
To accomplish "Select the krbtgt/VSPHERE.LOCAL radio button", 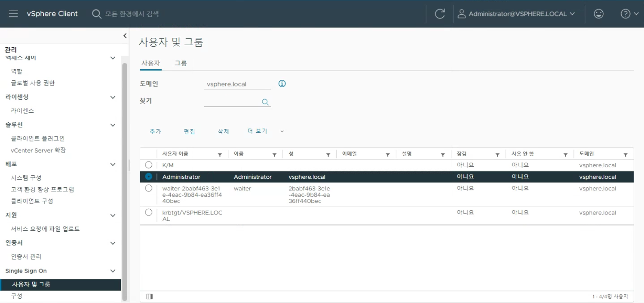I will (149, 212).
